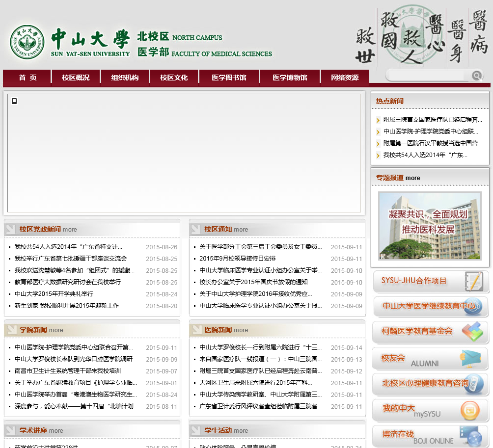Click the blue globe icon on 医学继续教育中心 banner
Screen dimensions: 493x448
coord(473,307)
